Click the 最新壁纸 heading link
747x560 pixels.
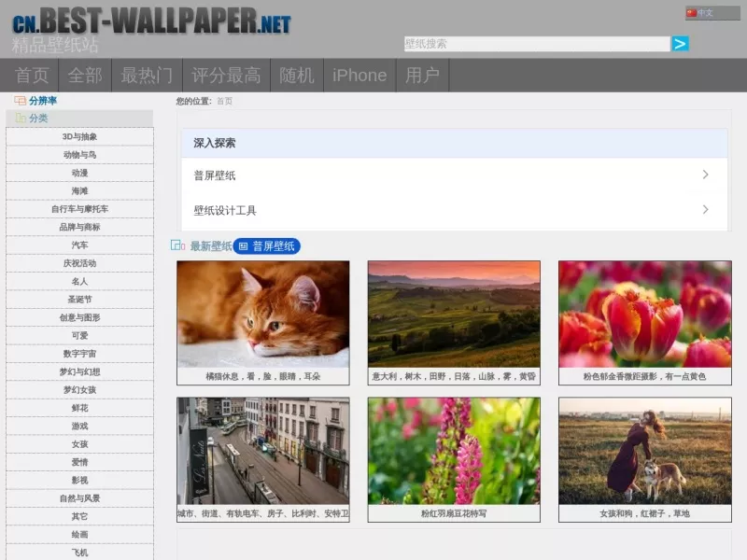pos(211,246)
